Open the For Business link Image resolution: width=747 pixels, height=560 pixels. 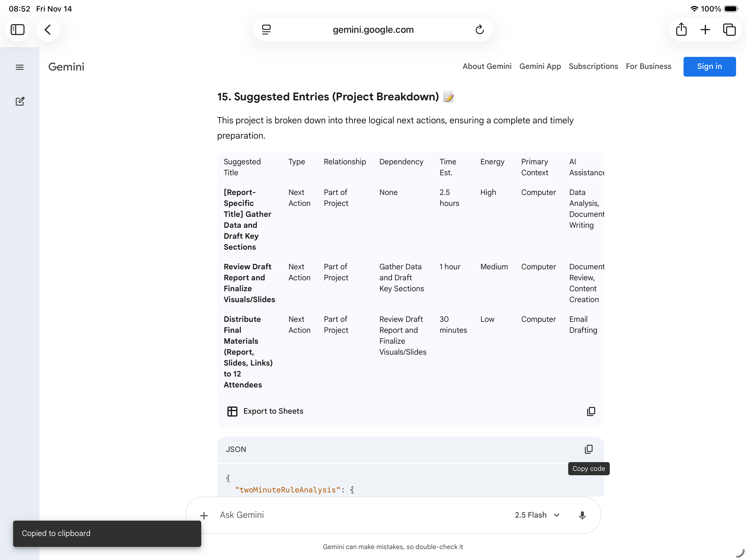648,66
